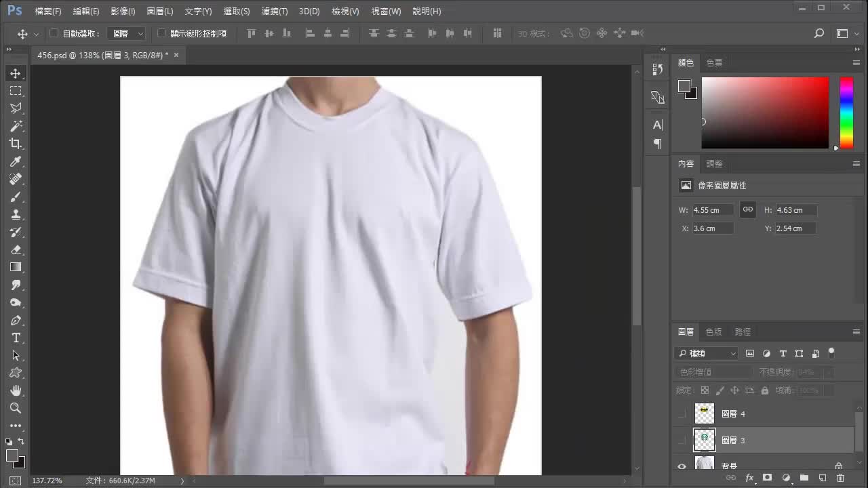Screen dimensions: 868x488
Task: Show 圖層 4 visibility
Action: [x=682, y=413]
